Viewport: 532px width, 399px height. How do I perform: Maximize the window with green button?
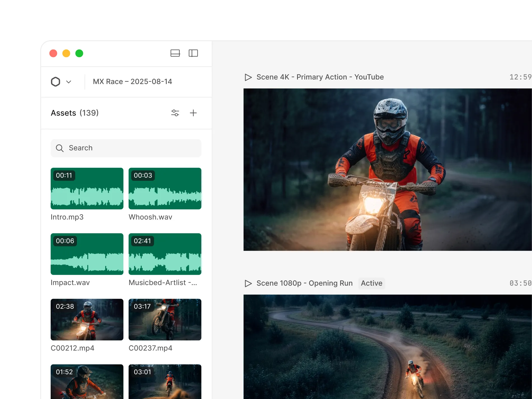point(79,53)
